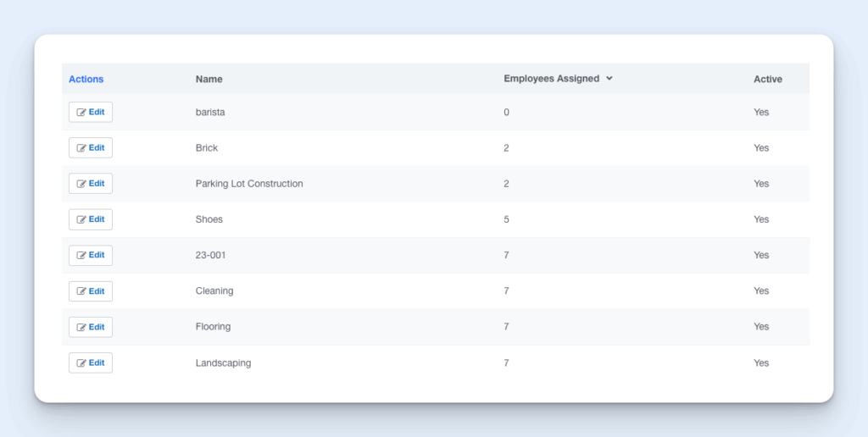Image resolution: width=868 pixels, height=437 pixels.
Task: Click the sort chevron beside Employees Assigned
Action: pyautogui.click(x=609, y=79)
